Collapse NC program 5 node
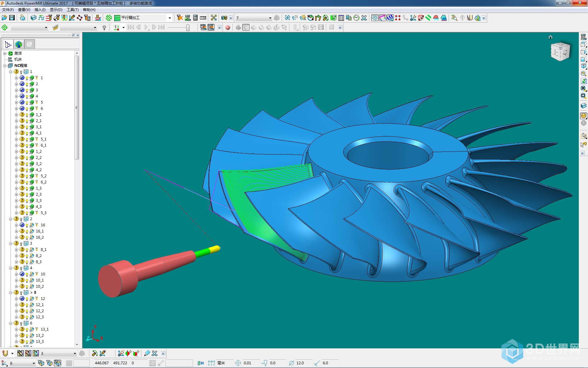588x368 pixels. [10, 293]
